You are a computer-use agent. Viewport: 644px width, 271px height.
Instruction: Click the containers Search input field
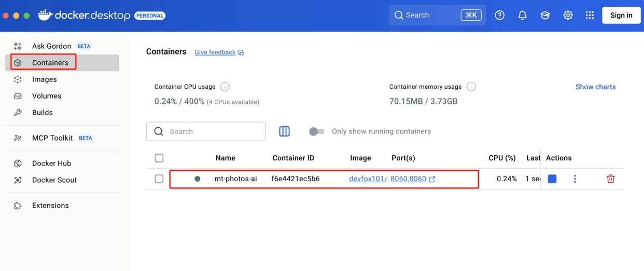point(206,131)
